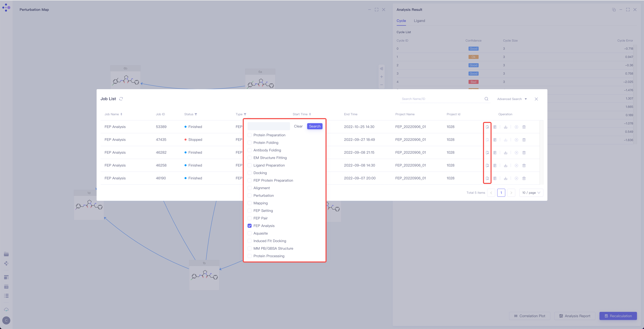Image resolution: width=644 pixels, height=329 pixels.
Task: Expand the Advanced Search dropdown
Action: [512, 99]
